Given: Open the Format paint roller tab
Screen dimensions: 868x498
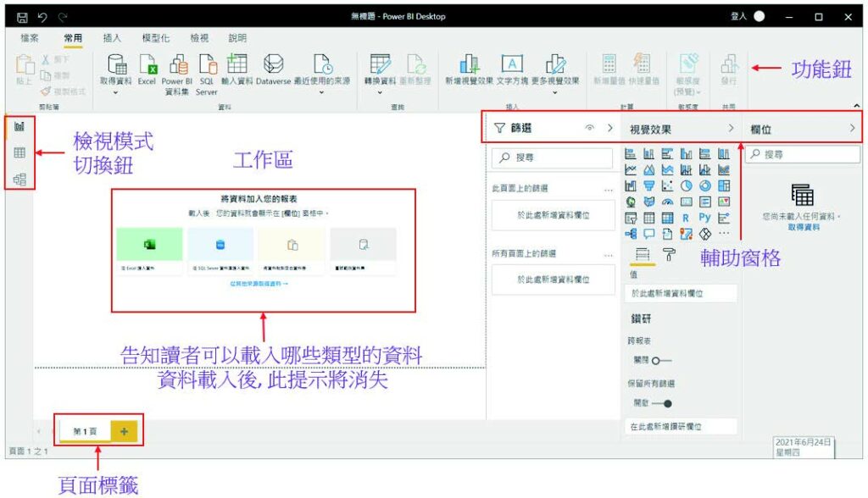Looking at the screenshot, I should click(x=670, y=255).
